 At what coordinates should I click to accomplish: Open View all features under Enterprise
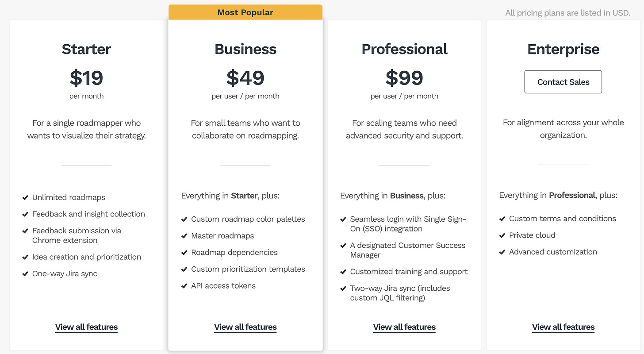(x=563, y=327)
